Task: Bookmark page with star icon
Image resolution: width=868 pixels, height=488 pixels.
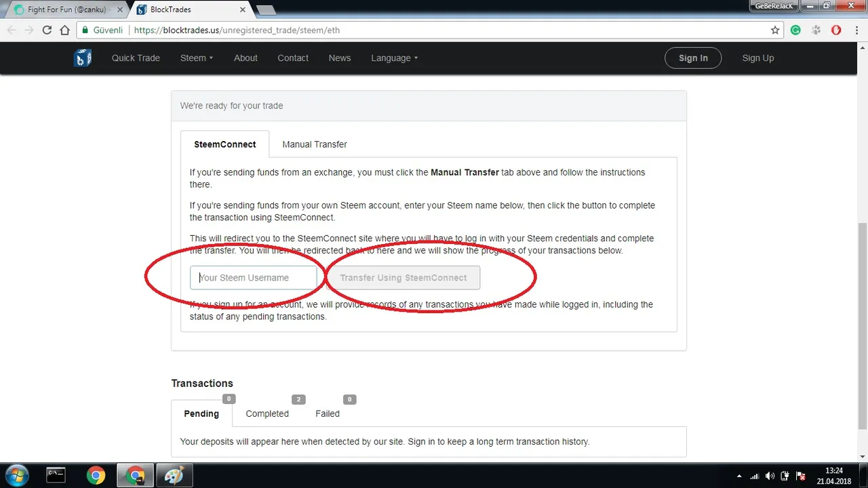Action: click(775, 30)
